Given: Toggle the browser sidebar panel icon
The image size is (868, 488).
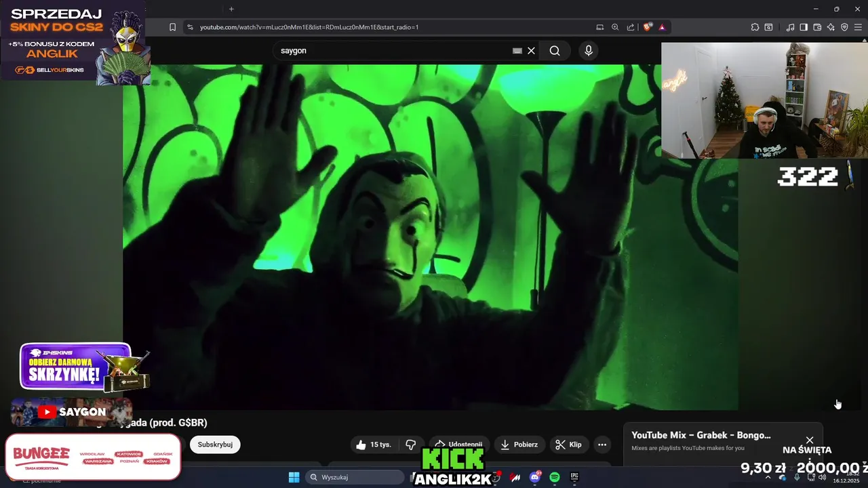Looking at the screenshot, I should [x=804, y=27].
